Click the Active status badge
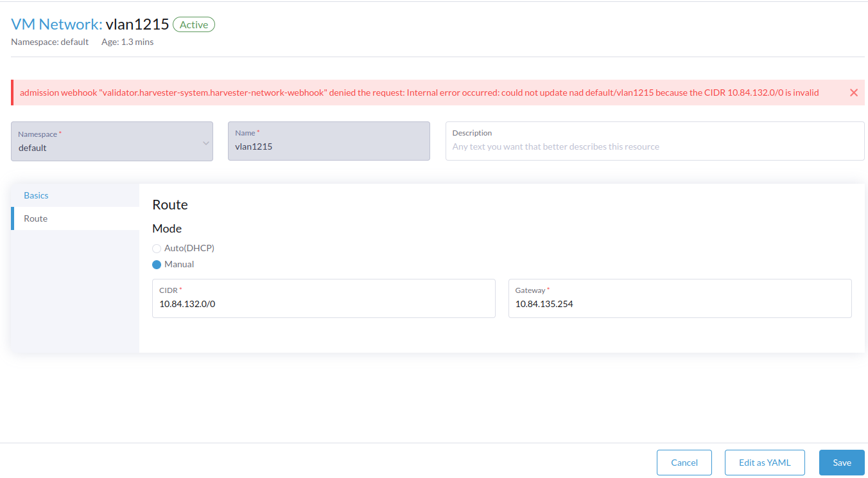Viewport: 868px width, 478px height. [x=194, y=24]
